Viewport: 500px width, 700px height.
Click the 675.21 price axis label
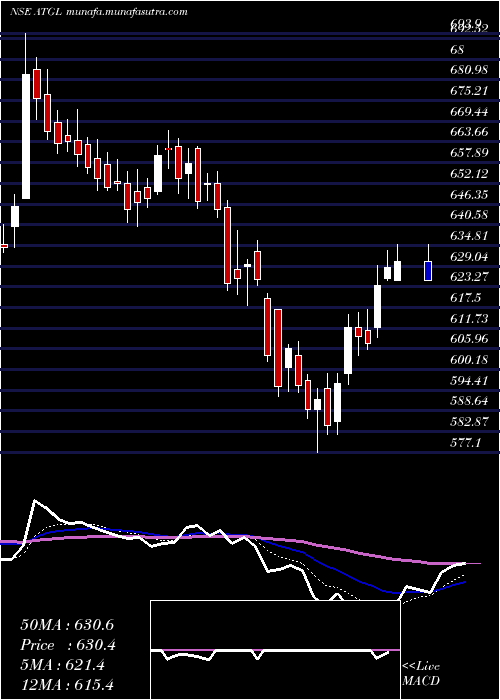coord(469,91)
